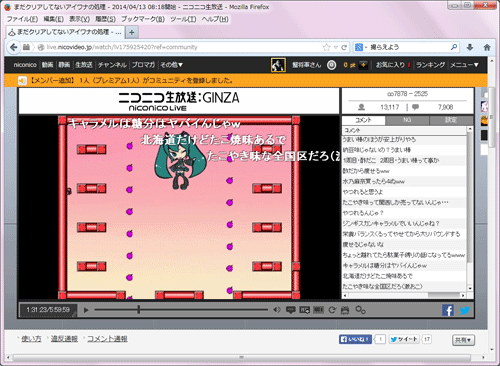This screenshot has height=366, width=500.
Task: Open ランキング in the header
Action: (430, 65)
